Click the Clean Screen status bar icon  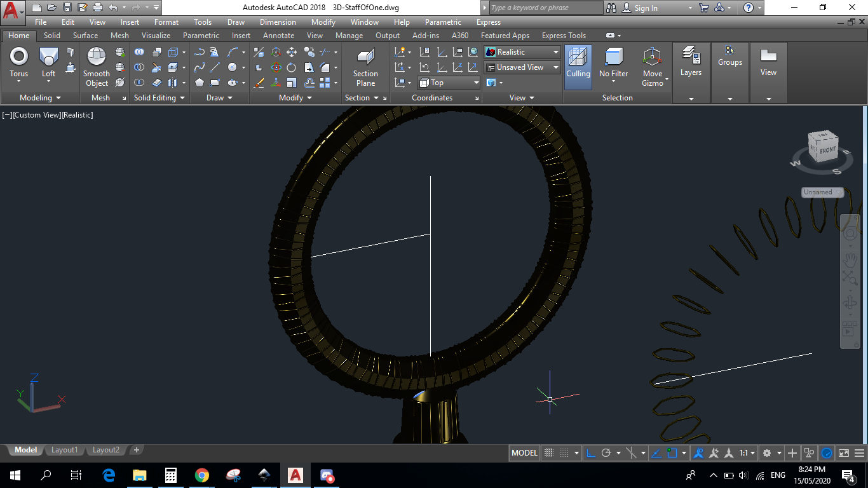click(x=844, y=453)
